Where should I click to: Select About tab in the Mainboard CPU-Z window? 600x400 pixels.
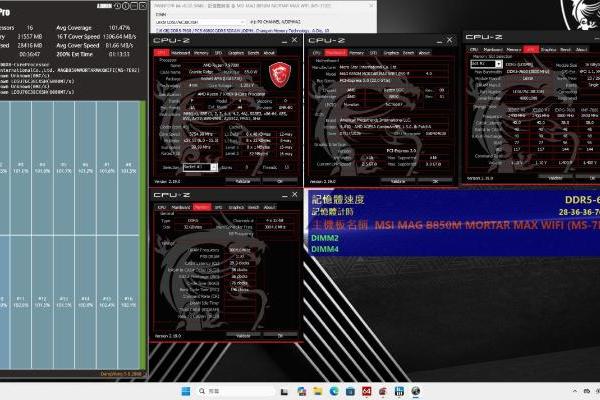click(x=424, y=53)
